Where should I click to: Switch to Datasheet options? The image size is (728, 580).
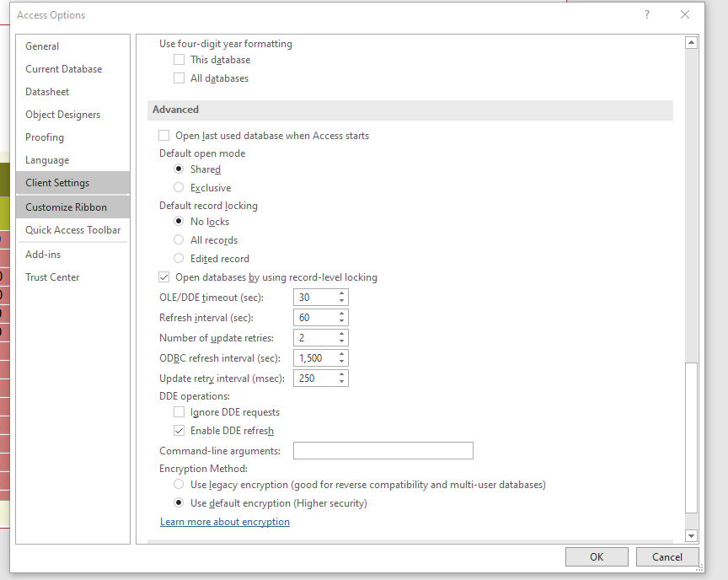pyautogui.click(x=73, y=92)
